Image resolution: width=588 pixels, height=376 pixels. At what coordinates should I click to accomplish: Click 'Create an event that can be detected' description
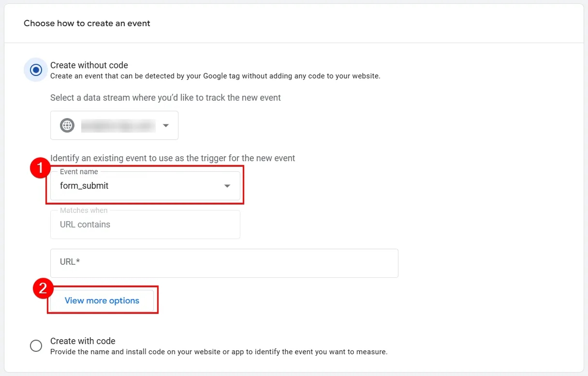tap(215, 76)
